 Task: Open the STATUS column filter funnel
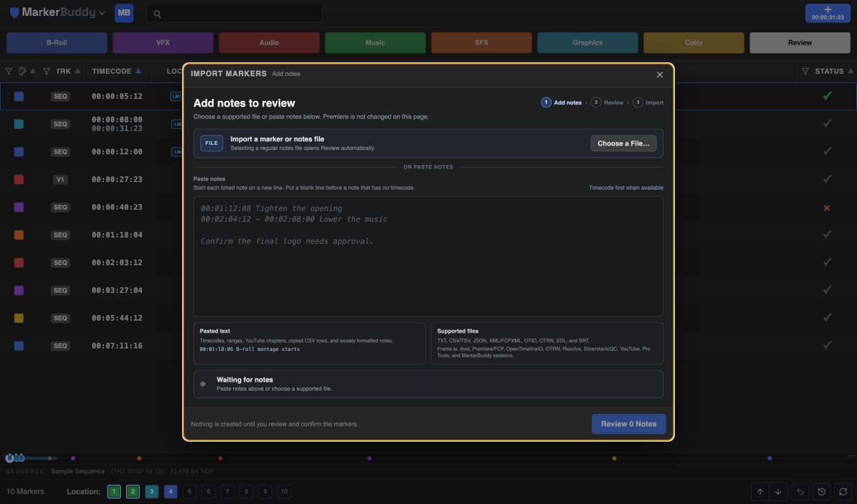[x=805, y=71]
